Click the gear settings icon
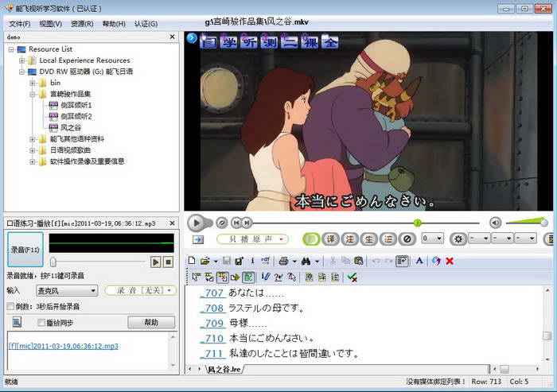Screen dimensions: 557x392 click(x=458, y=239)
